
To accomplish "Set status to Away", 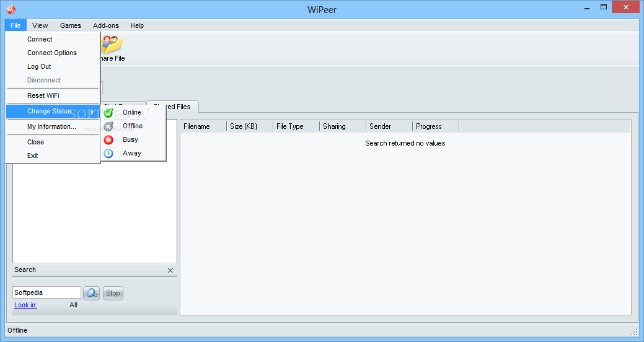I will (x=133, y=153).
